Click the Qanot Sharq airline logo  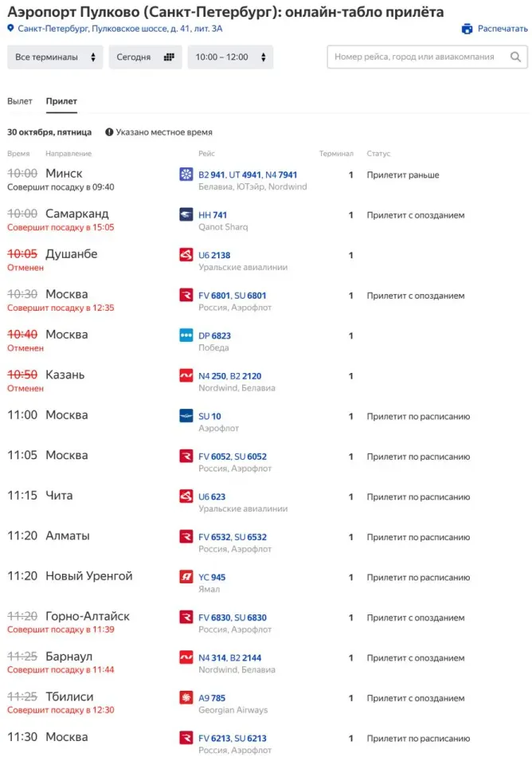tap(186, 214)
